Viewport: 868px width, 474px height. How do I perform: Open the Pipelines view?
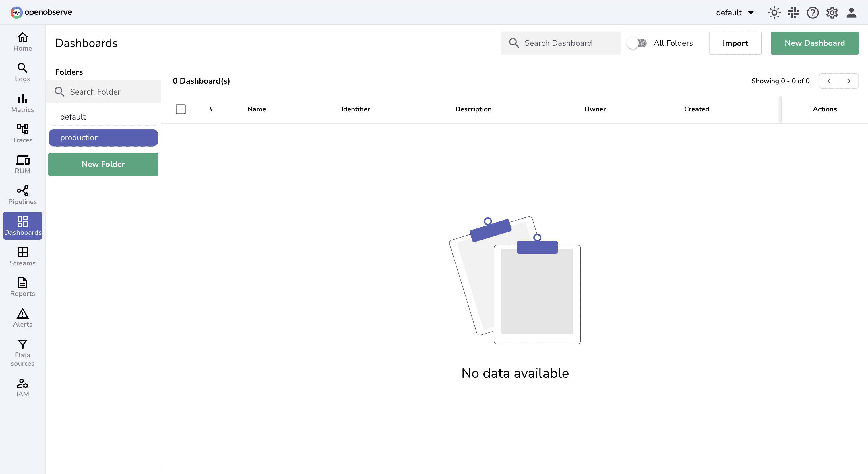coord(22,195)
